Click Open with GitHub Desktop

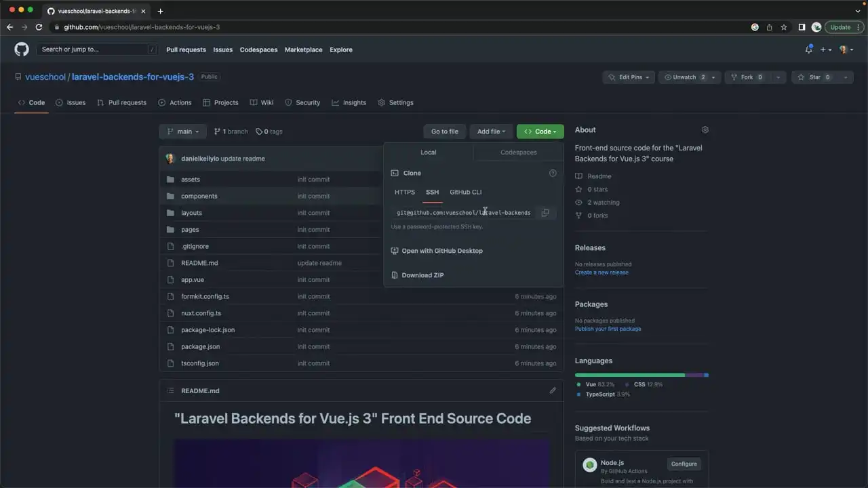(x=437, y=251)
